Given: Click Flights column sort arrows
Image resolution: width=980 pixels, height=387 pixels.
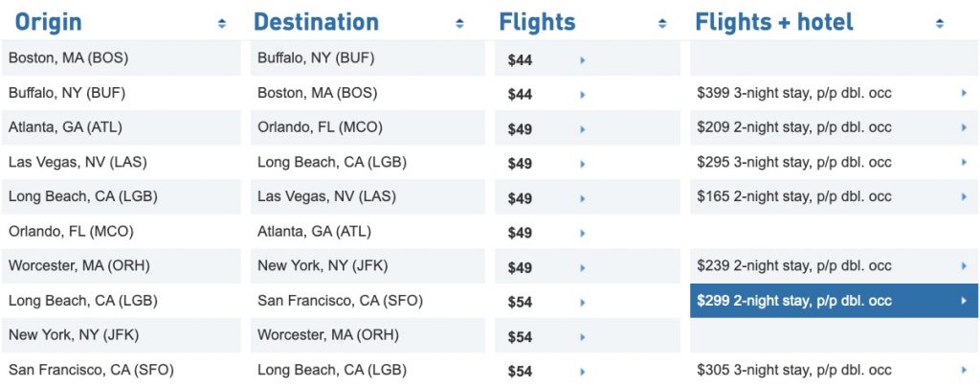Looking at the screenshot, I should (x=662, y=23).
